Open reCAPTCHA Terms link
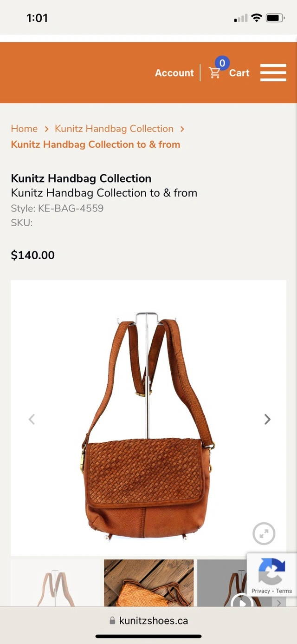 [x=284, y=591]
